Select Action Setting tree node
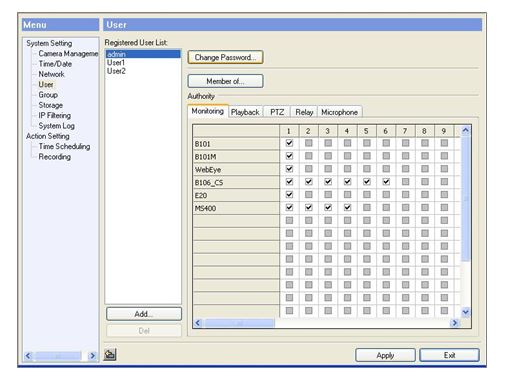Image resolution: width=513 pixels, height=381 pixels. pyautogui.click(x=48, y=136)
